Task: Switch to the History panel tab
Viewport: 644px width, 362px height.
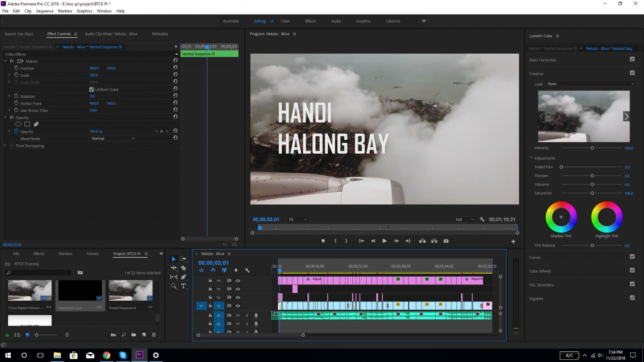Action: pyautogui.click(x=93, y=254)
